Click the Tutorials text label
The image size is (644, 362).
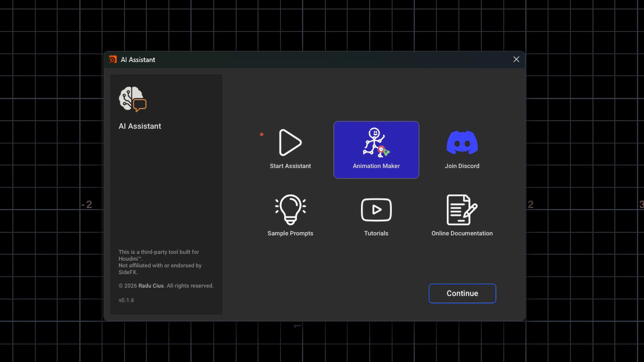coord(376,233)
